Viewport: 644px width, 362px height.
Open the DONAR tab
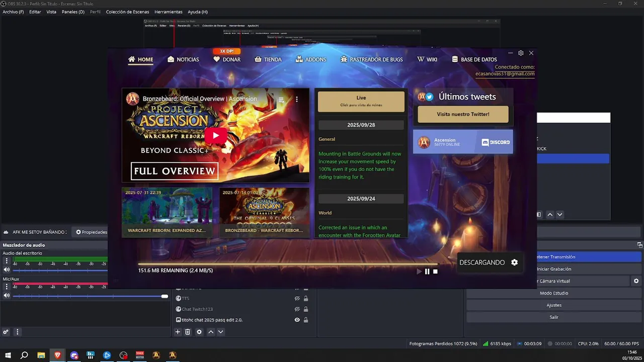[x=227, y=59]
